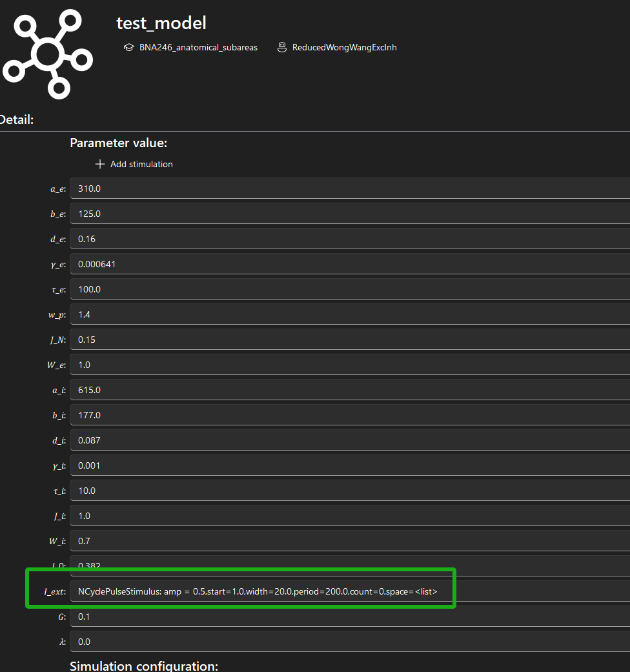Screen dimensions: 630x672
Task: Click the Add stimulation button label
Action: point(141,164)
